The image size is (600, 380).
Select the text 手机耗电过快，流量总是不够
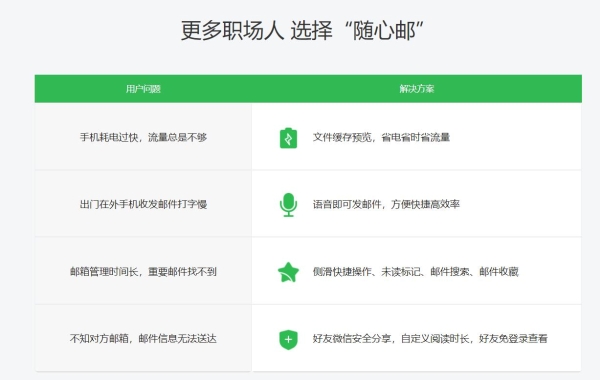[x=143, y=137]
